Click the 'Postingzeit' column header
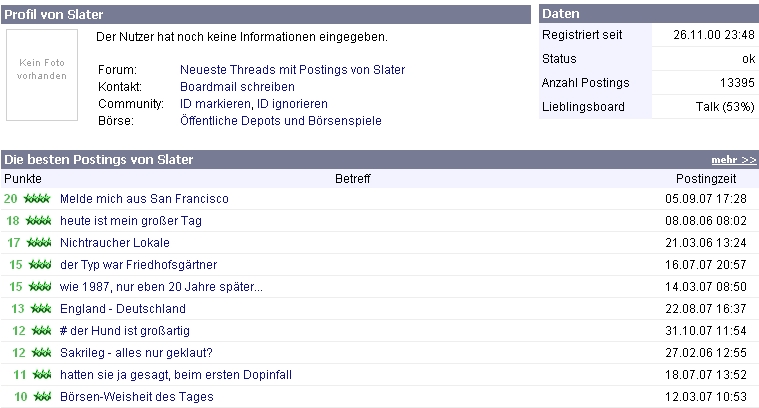 click(x=706, y=178)
